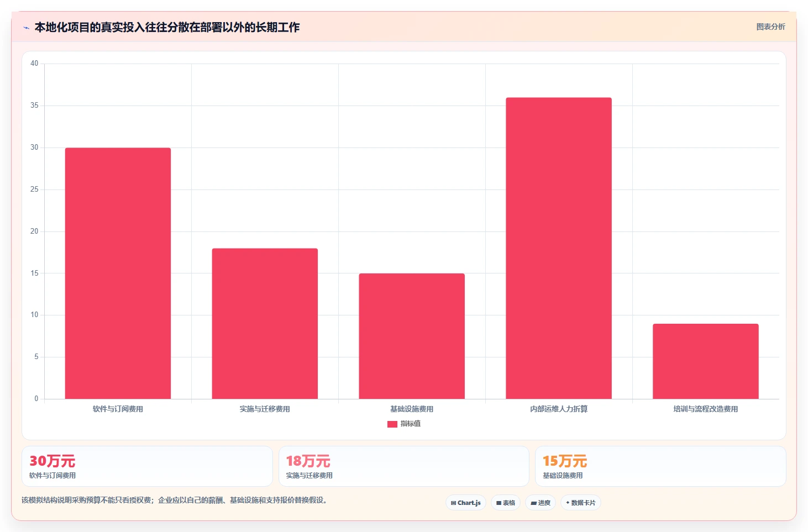The width and height of the screenshot is (808, 532).
Task: Click the 内部运维人力折算 bar in the chart
Action: (559, 248)
